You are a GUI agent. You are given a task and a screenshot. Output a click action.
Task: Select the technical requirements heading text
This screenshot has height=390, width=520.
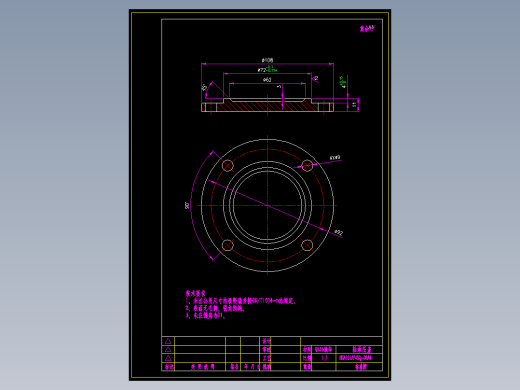pos(195,293)
